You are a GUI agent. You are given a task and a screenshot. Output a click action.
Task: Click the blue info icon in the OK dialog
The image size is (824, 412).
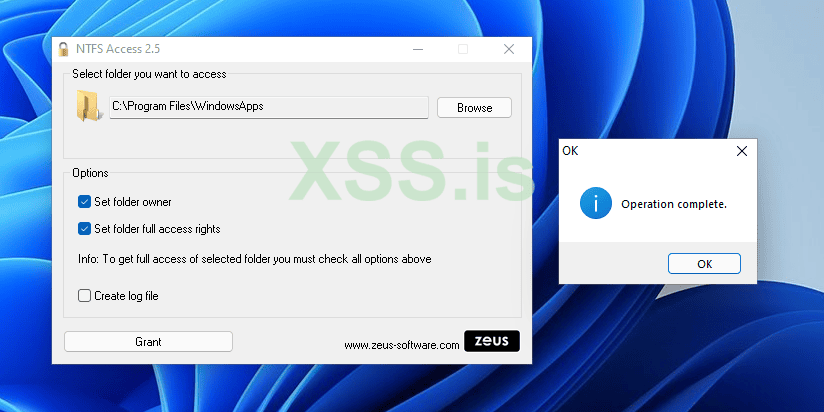point(595,203)
